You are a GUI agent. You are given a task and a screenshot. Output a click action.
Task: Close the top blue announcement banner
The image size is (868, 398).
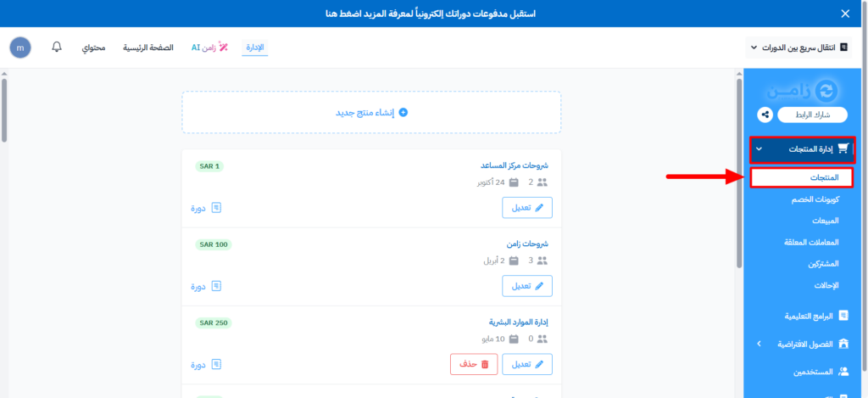pyautogui.click(x=844, y=14)
